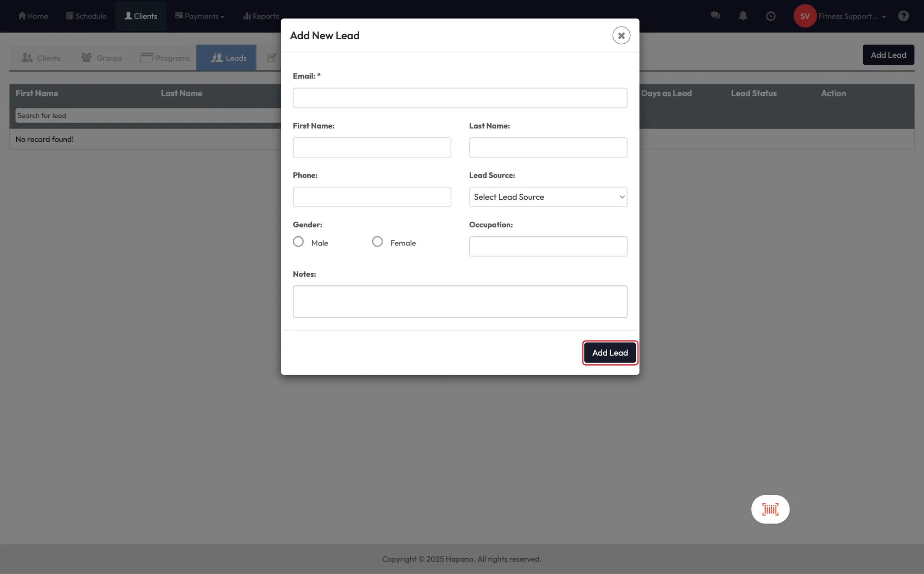Click the SV user avatar
The width and height of the screenshot is (924, 574).
pyautogui.click(x=805, y=16)
